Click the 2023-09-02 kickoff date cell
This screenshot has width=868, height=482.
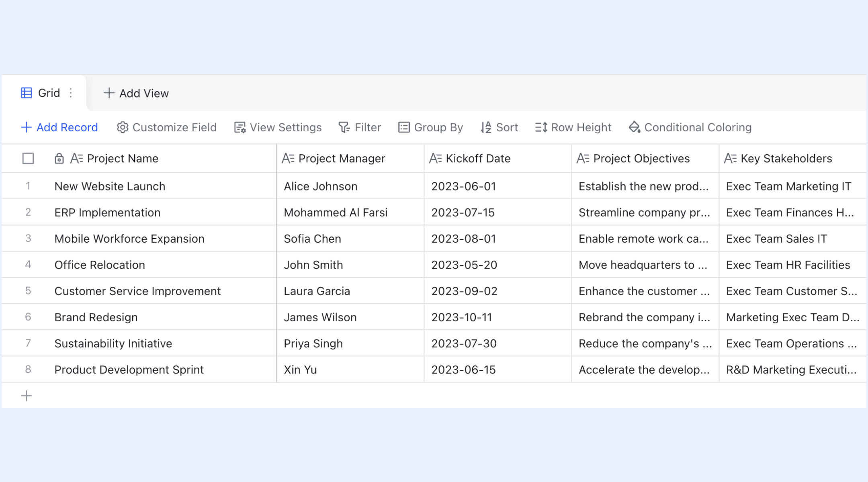pyautogui.click(x=498, y=291)
